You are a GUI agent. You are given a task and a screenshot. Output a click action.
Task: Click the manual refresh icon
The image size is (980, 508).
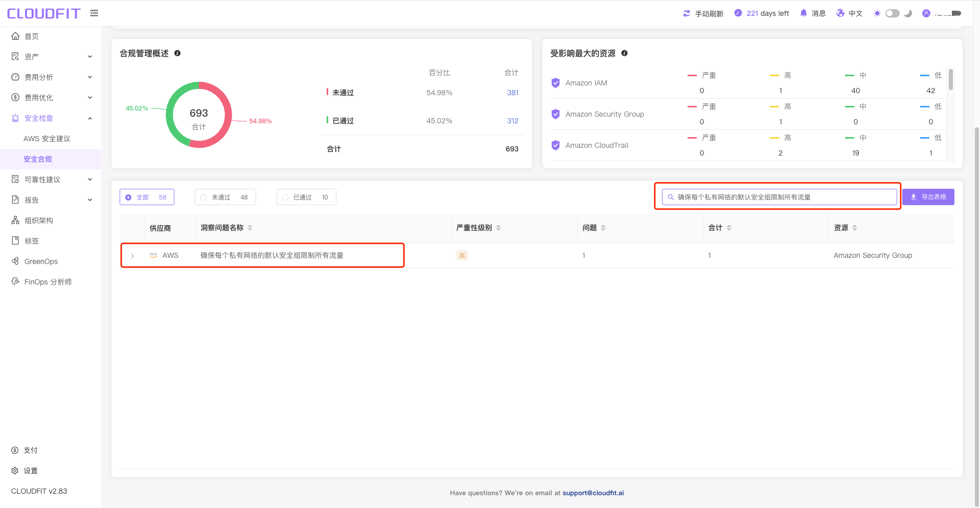687,13
